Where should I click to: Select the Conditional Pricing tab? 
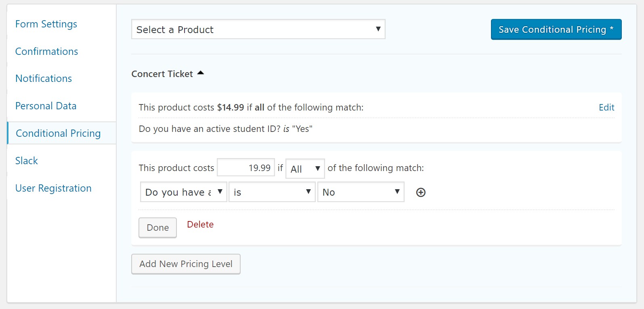point(58,134)
